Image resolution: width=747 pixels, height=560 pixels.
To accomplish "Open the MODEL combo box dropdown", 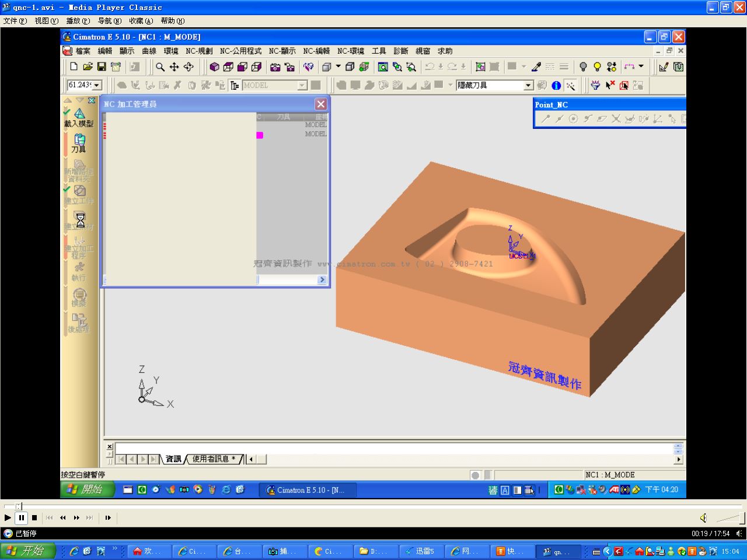I will click(302, 85).
